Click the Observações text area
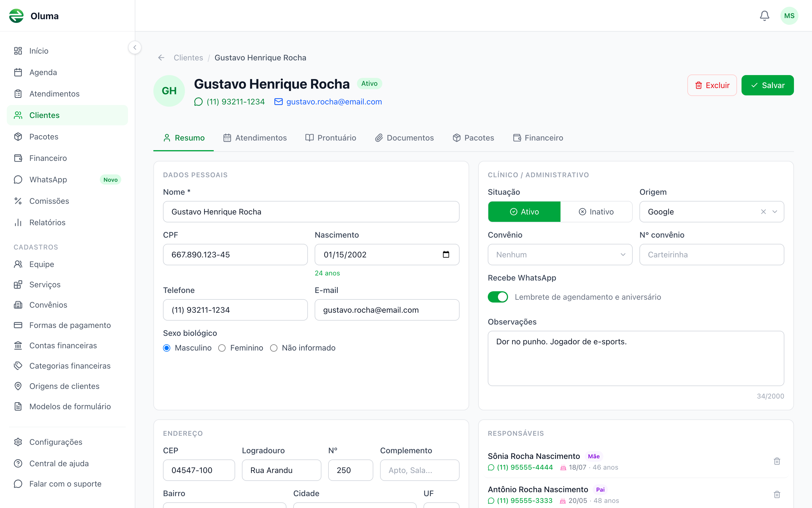Screen dimensions: 812x508 tap(636, 358)
